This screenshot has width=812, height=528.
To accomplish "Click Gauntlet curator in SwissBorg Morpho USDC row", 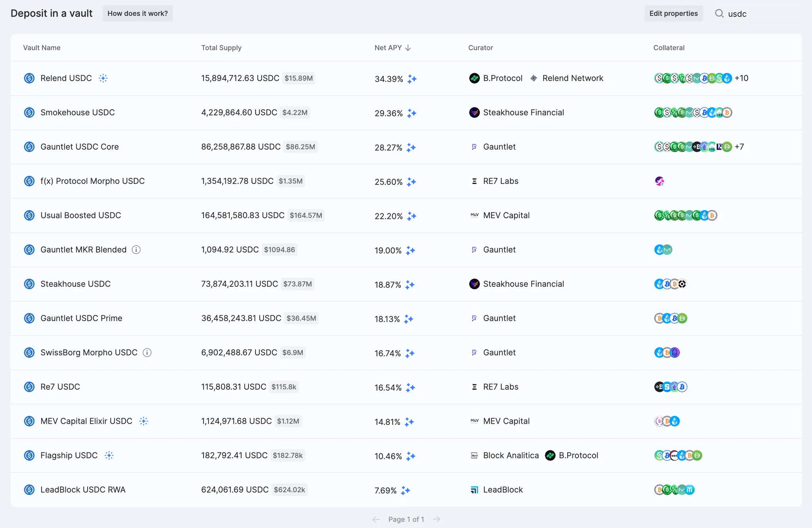I will (493, 352).
